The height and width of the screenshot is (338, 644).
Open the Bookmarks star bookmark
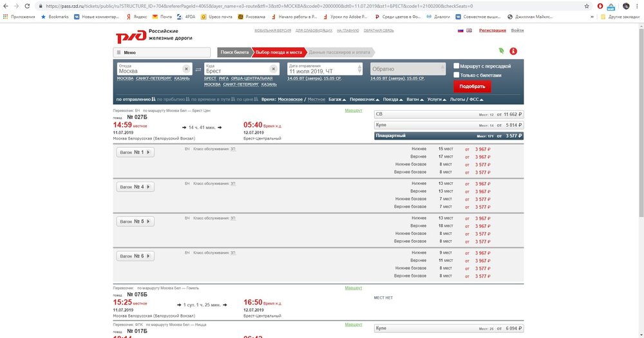click(x=55, y=17)
